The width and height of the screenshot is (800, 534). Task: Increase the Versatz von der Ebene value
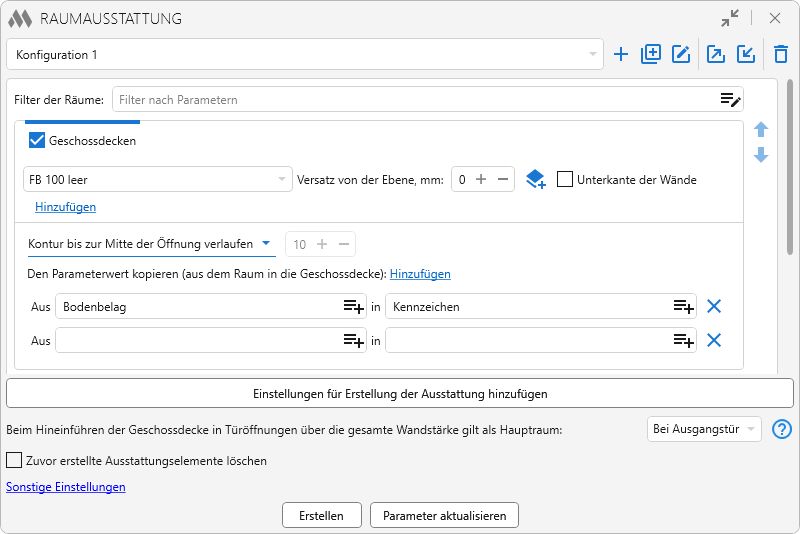(481, 180)
